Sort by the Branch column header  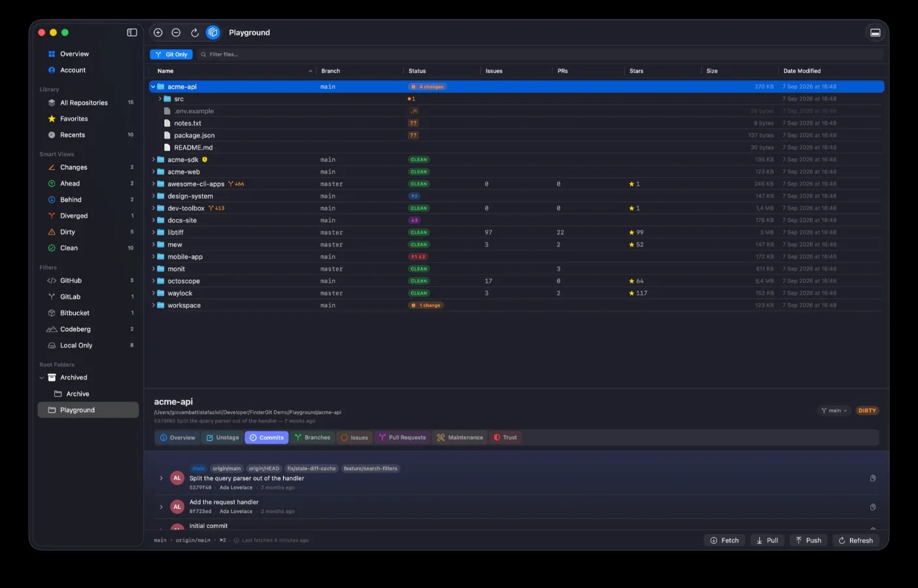click(331, 71)
